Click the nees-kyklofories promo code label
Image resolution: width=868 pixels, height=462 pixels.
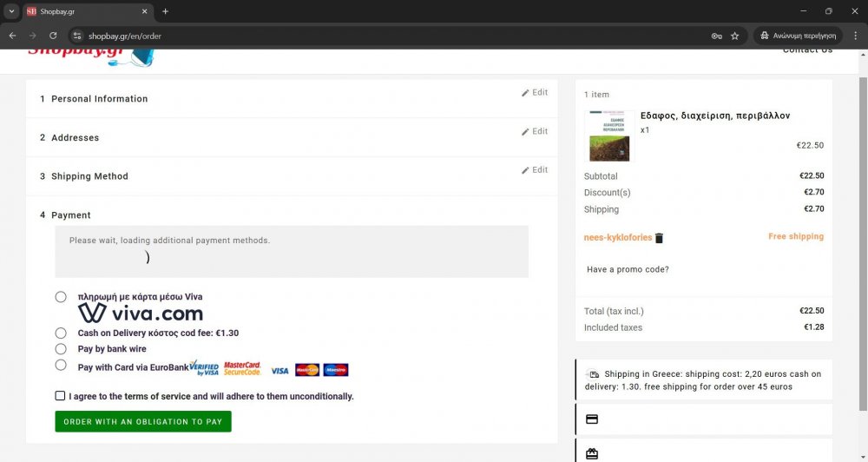tap(618, 237)
